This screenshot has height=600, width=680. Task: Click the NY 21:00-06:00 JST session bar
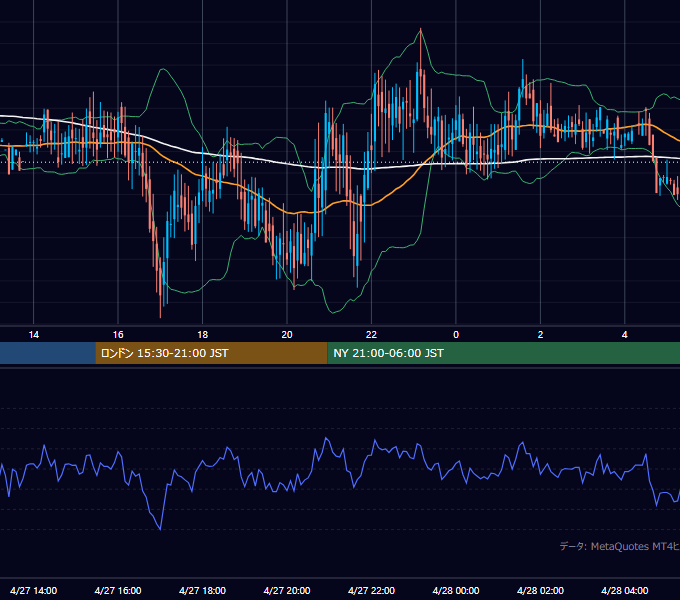(x=503, y=353)
